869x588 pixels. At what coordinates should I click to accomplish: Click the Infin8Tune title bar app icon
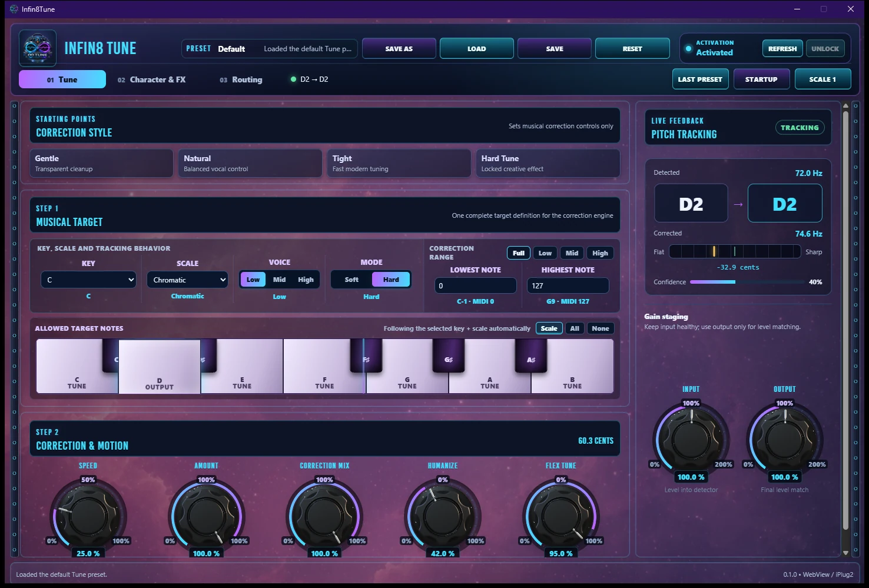pyautogui.click(x=14, y=9)
